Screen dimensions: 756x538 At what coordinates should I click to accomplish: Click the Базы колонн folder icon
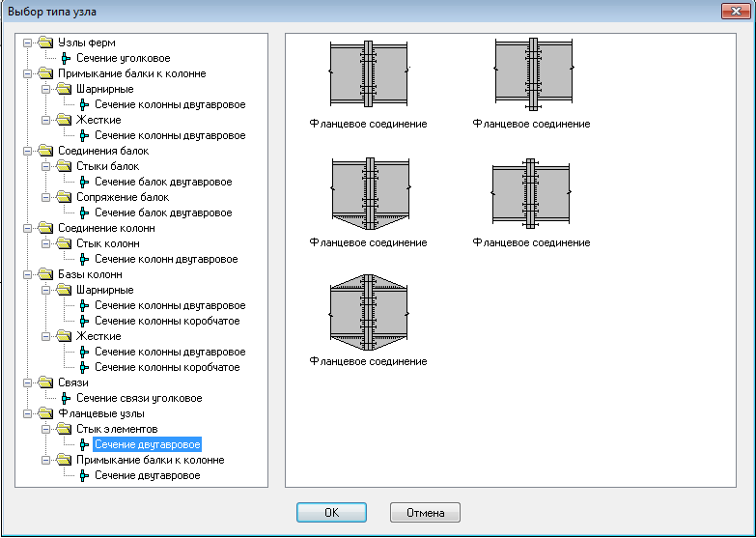coord(45,274)
